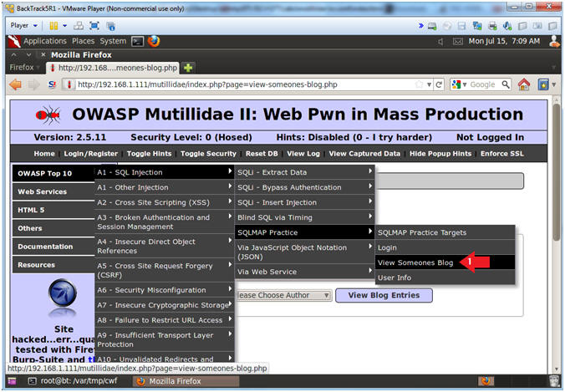The image size is (565, 392).
Task: Click Hide Popup Hints
Action: click(x=440, y=154)
